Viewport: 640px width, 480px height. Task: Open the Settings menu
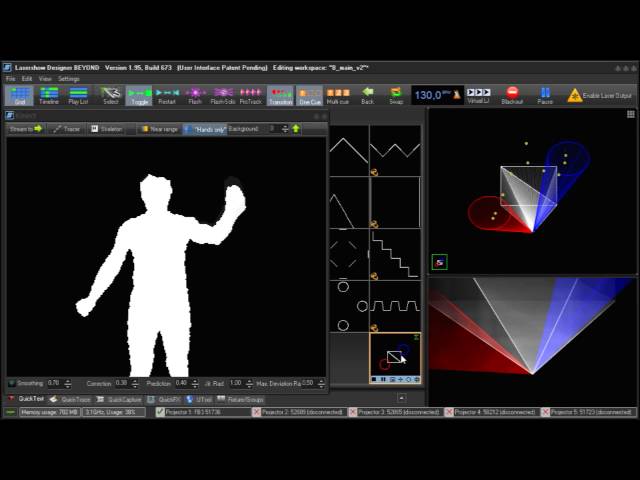click(x=69, y=79)
